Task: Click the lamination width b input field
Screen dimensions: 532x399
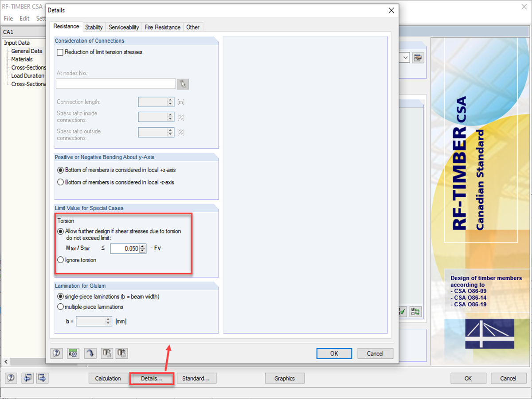Action: [x=90, y=321]
